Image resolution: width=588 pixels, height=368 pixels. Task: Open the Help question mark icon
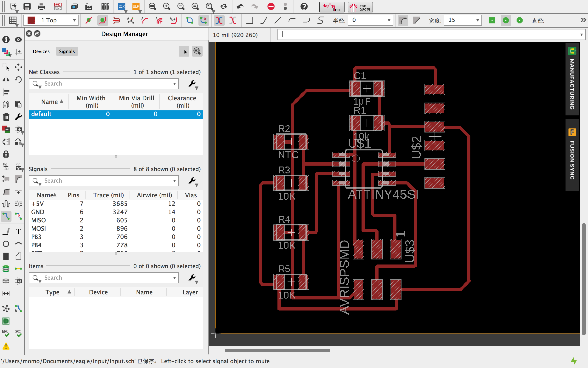[x=304, y=7]
